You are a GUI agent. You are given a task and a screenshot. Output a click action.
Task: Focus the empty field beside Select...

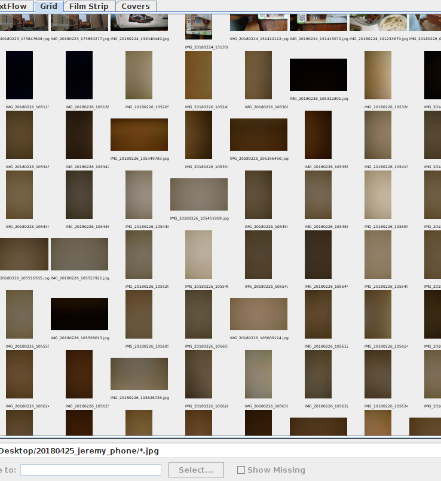[91, 470]
